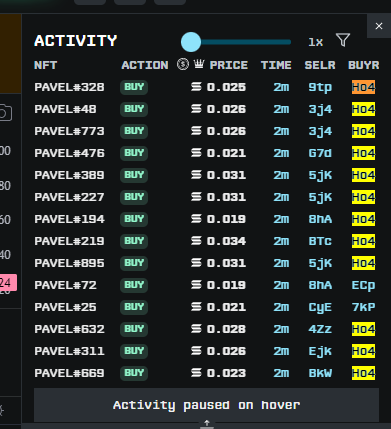
Task: Click the SELR column header
Action: pos(320,65)
